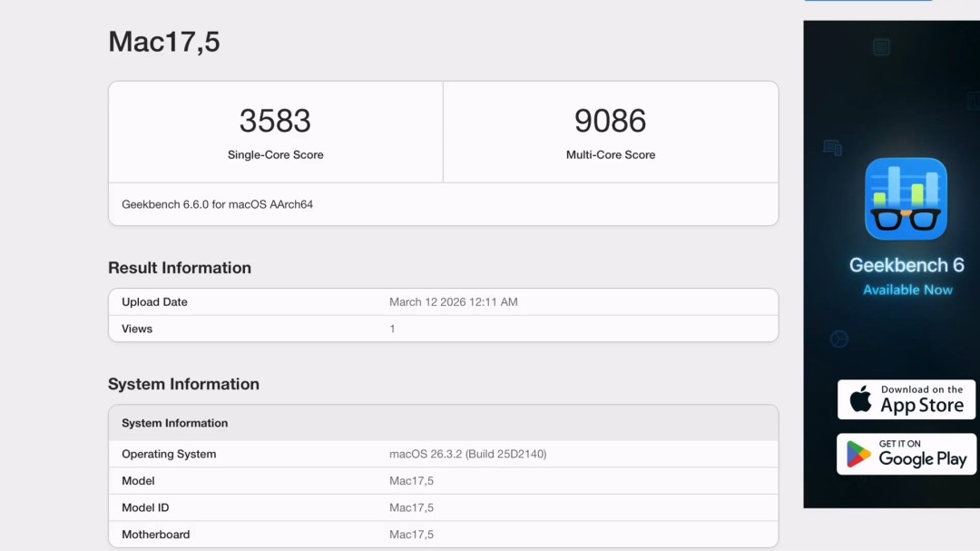The width and height of the screenshot is (980, 551).
Task: Select the 9086 multi-core score value
Action: pos(610,121)
